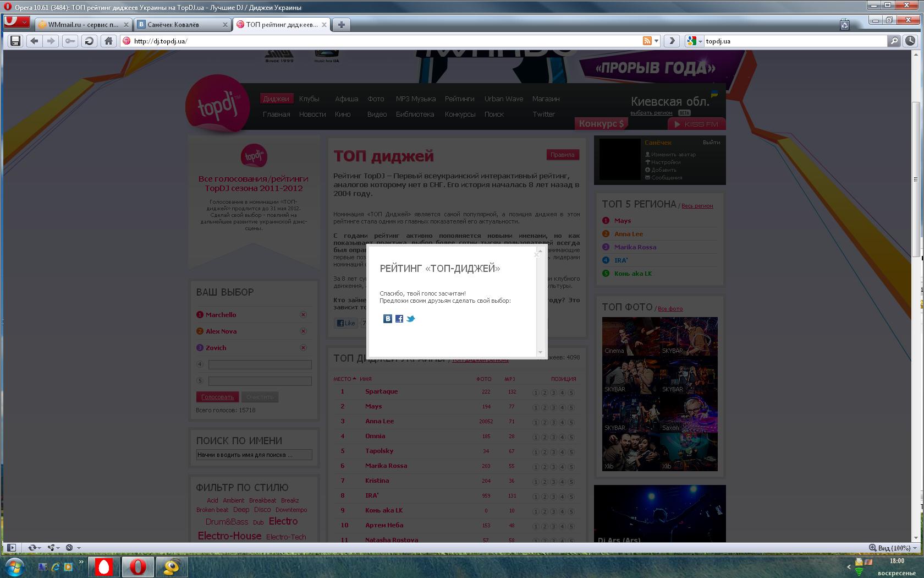Expand the Opera Unite dropdown arrow
The image size is (924, 578).
click(x=58, y=548)
